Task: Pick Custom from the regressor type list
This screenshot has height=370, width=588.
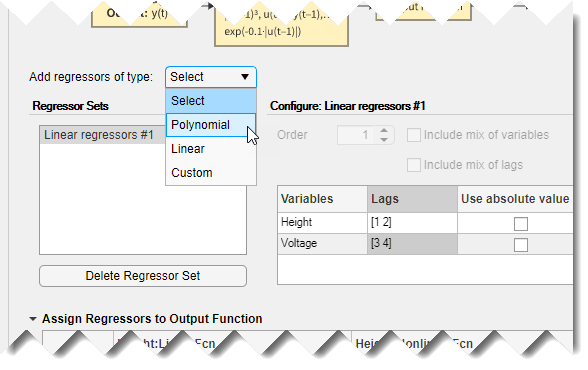Action: 211,173
